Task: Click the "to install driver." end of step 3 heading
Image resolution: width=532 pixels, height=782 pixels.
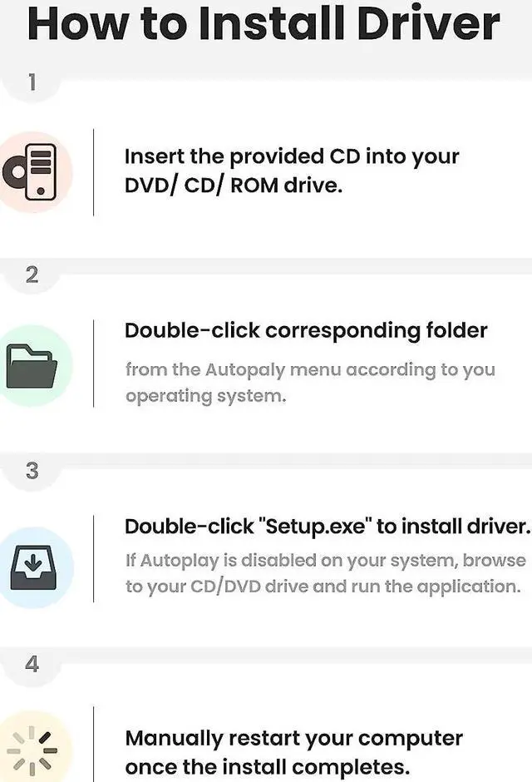Action: [x=454, y=526]
